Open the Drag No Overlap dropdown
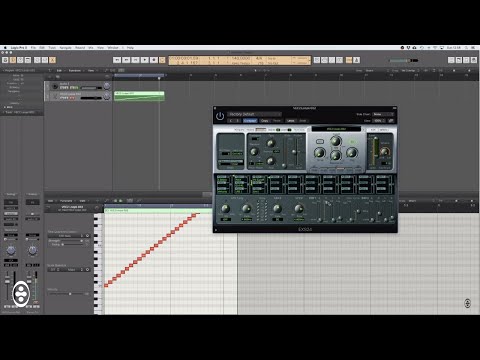Image resolution: width=480 pixels, height=360 pixels. pyautogui.click(x=409, y=70)
